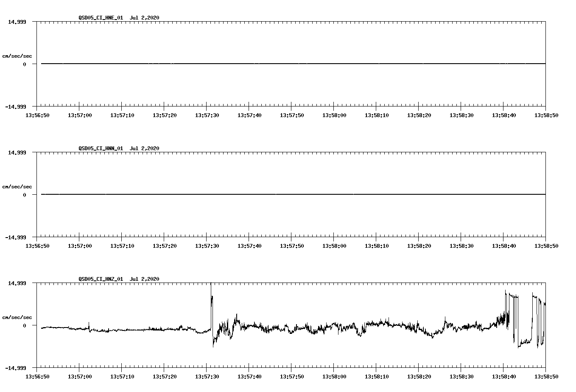Click 13:58:50 time label under HNZ plot
The width and height of the screenshot is (576, 392).
pyautogui.click(x=546, y=376)
